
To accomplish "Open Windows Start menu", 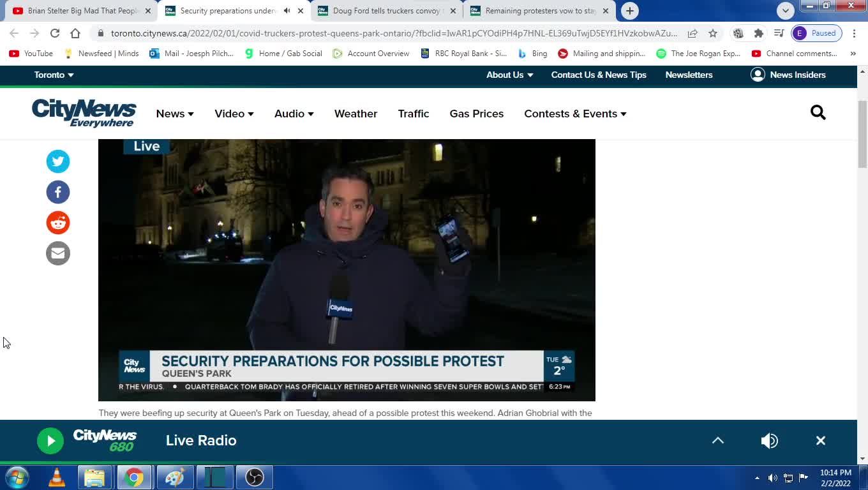I will pyautogui.click(x=17, y=477).
